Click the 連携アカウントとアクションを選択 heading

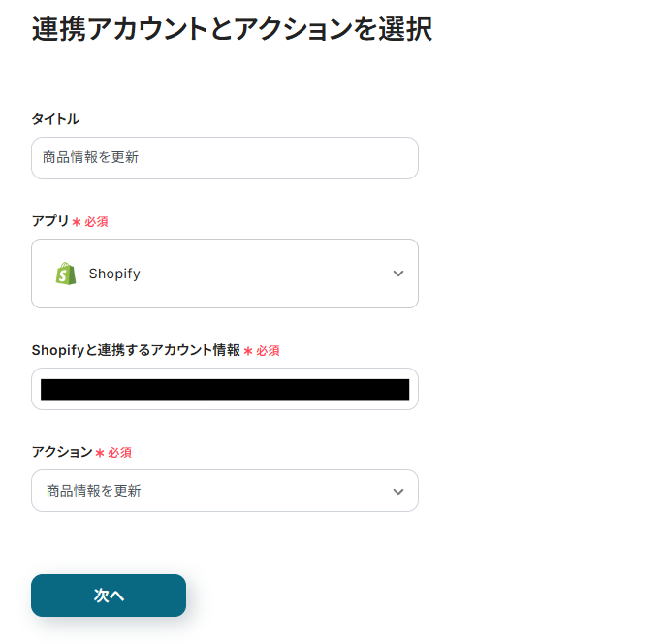click(x=232, y=29)
